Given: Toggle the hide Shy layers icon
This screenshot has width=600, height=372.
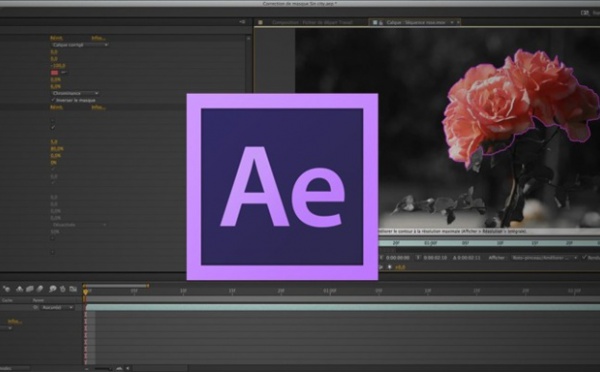Looking at the screenshot, I should (x=19, y=289).
